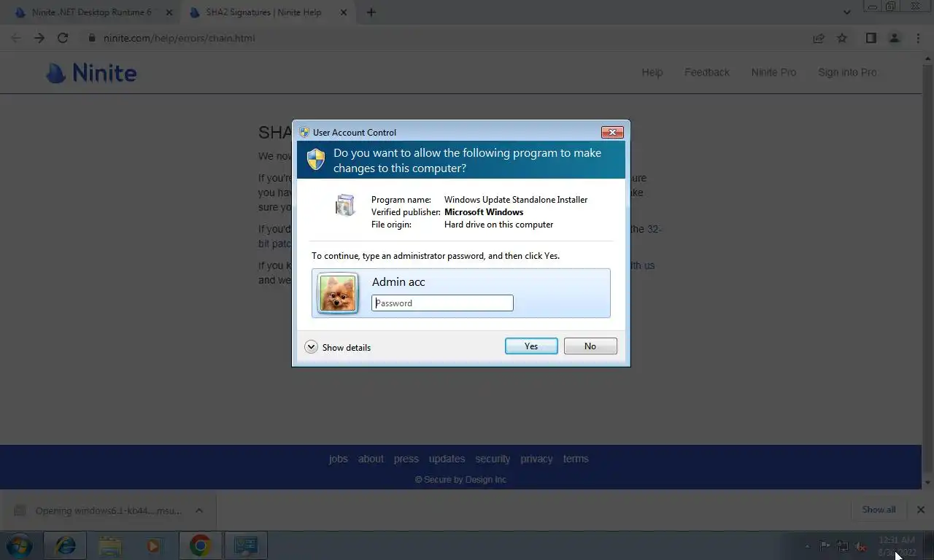934x560 pixels.
Task: Expand the download item options chevron
Action: click(x=199, y=510)
